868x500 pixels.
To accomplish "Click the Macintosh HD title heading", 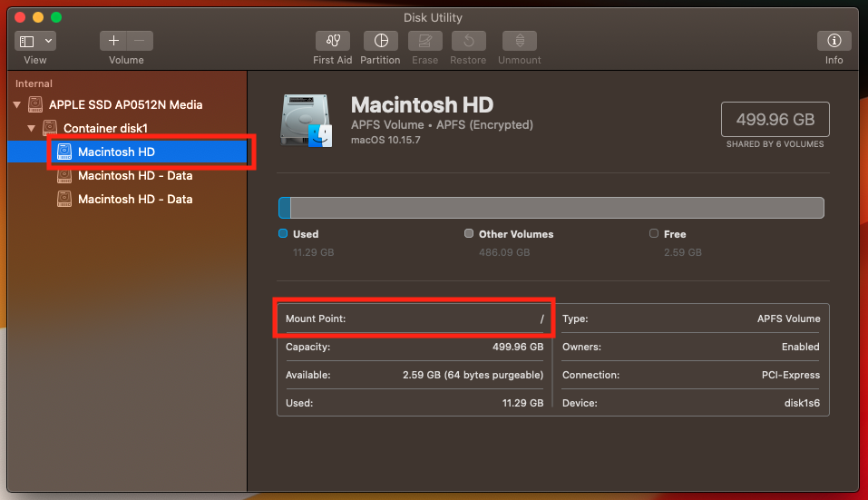I will 422,104.
